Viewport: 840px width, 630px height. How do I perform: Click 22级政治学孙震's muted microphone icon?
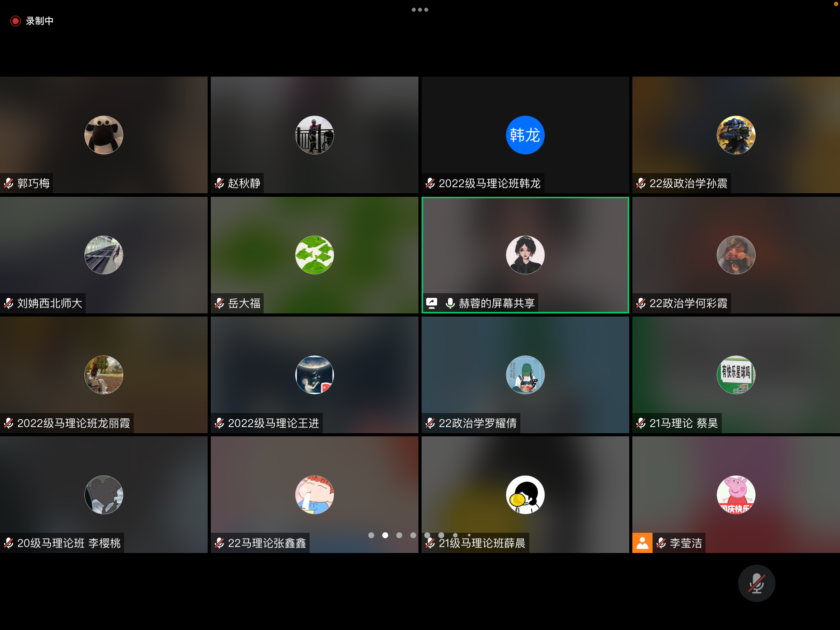point(641,183)
